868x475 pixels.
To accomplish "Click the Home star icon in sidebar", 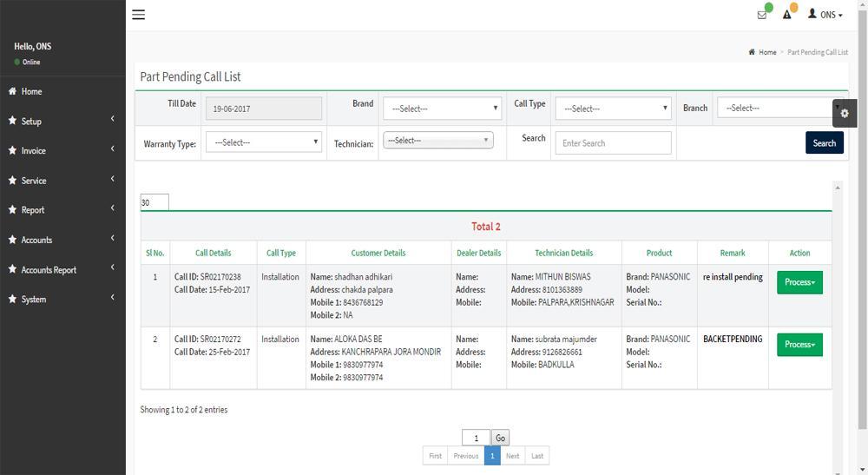I will click(x=12, y=91).
